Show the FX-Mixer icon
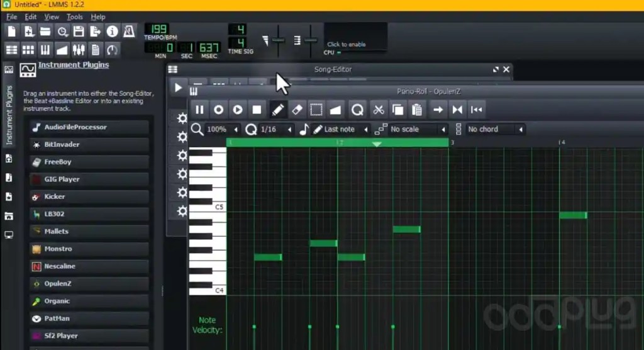Viewport: 644px width, 350px height. pos(79,50)
